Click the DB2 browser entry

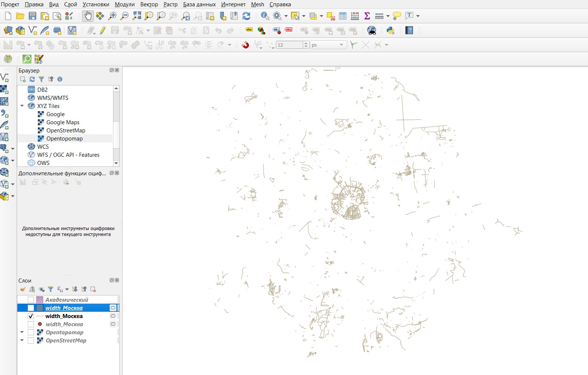point(42,90)
